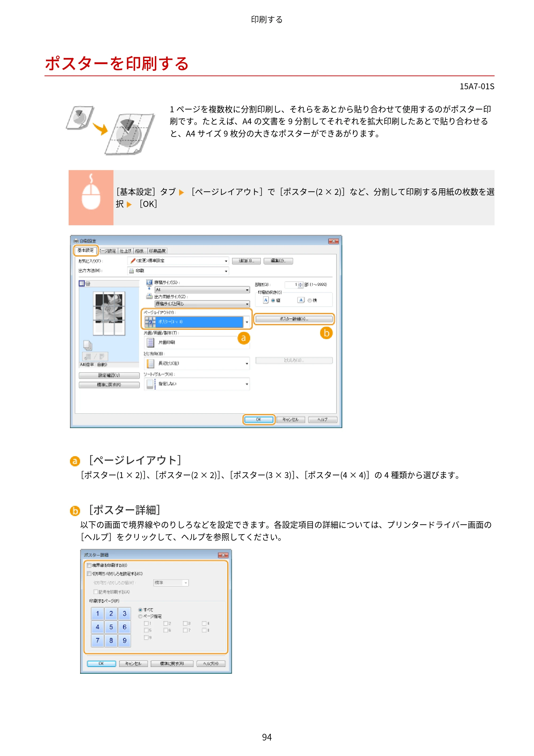The width and height of the screenshot is (534, 756).
Task: Click the 編集 button next to favorites
Action: 278,261
